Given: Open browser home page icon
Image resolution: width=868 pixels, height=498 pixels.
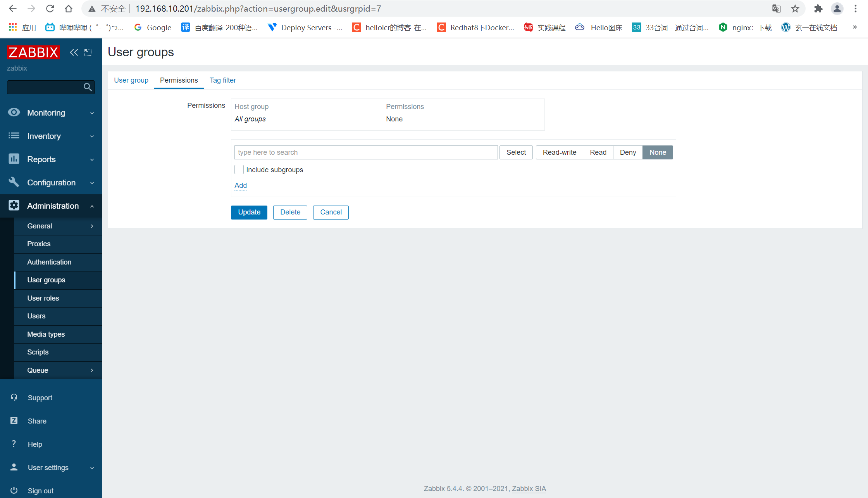Looking at the screenshot, I should coord(69,9).
